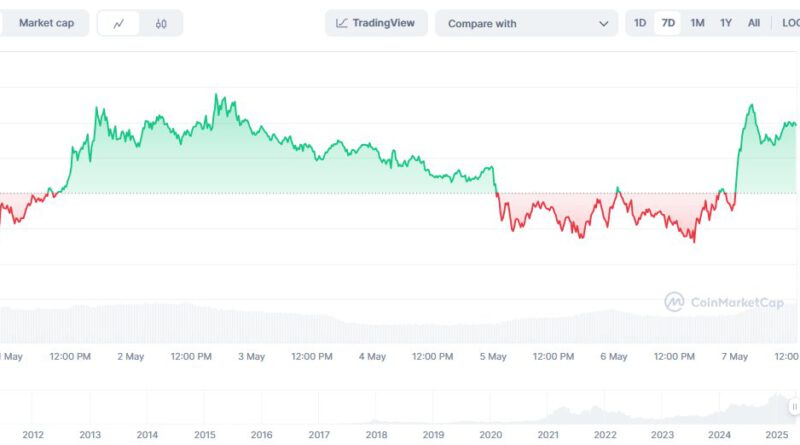
Task: Open the TradingView chart mode
Action: pyautogui.click(x=377, y=23)
